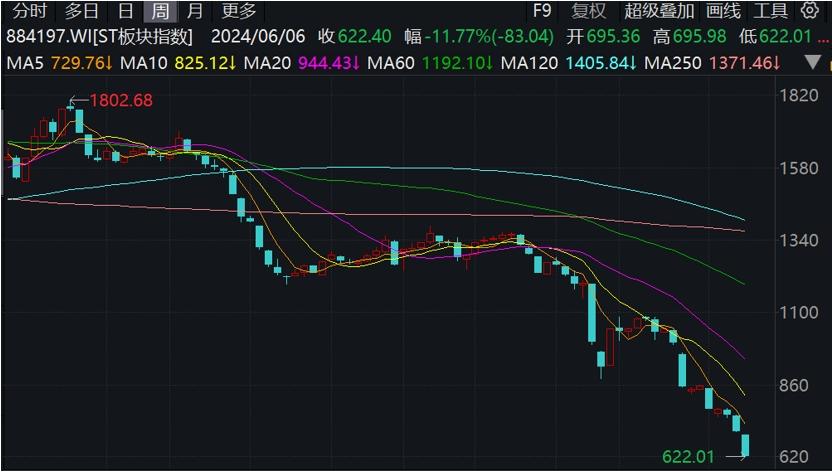Image resolution: width=832 pixels, height=472 pixels.
Task: Click the MA120 1405.84 indicator label
Action: click(569, 63)
